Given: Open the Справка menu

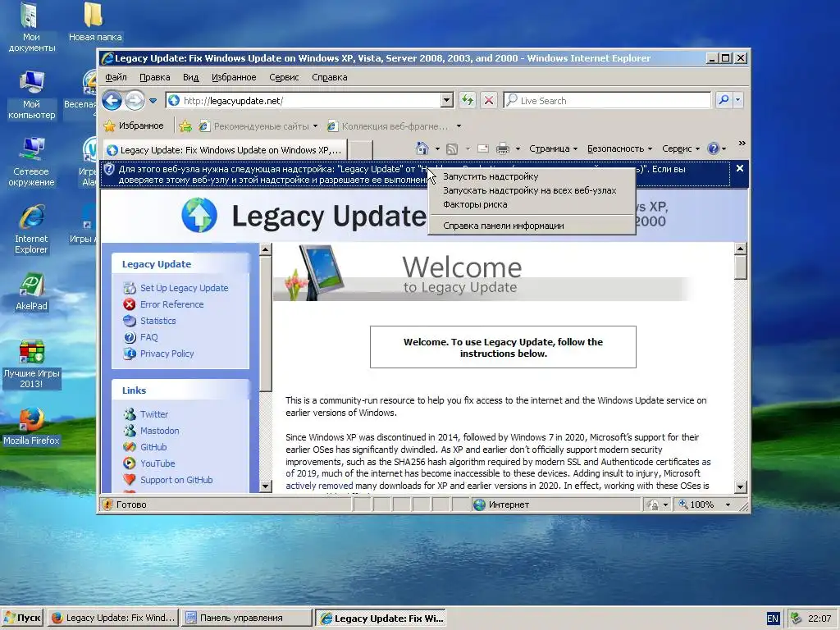Looking at the screenshot, I should tap(330, 77).
